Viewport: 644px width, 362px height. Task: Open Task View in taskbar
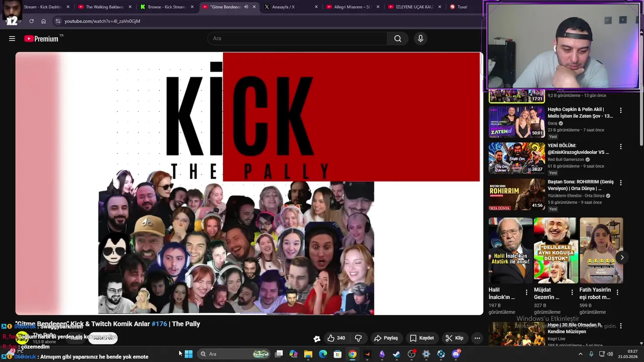(279, 354)
